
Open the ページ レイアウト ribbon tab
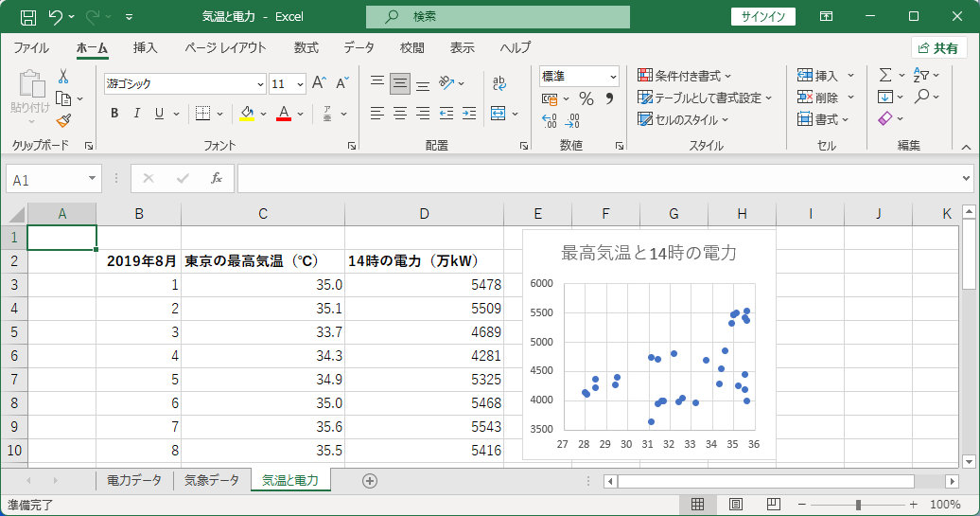pyautogui.click(x=225, y=47)
